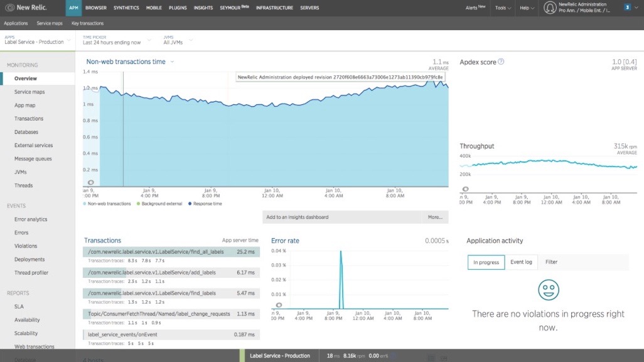Toggle Non-web transactions legend series
Viewport: 644px width, 362px height.
[x=107, y=204]
